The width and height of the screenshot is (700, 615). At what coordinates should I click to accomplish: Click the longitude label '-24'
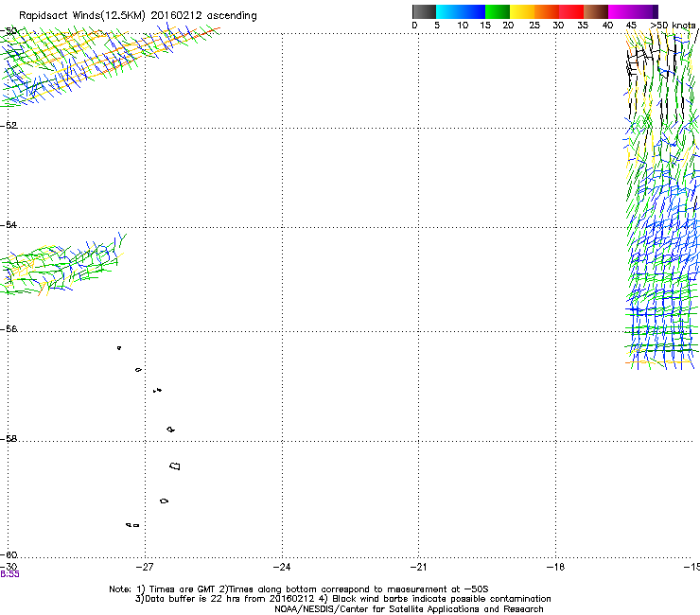[x=282, y=567]
